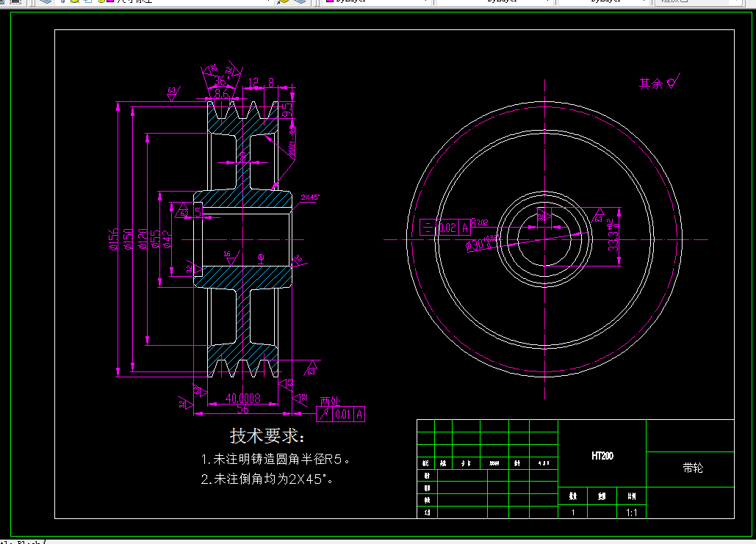The width and height of the screenshot is (756, 544).
Task: Select the 40.0008 width dimension
Action: pyautogui.click(x=243, y=398)
